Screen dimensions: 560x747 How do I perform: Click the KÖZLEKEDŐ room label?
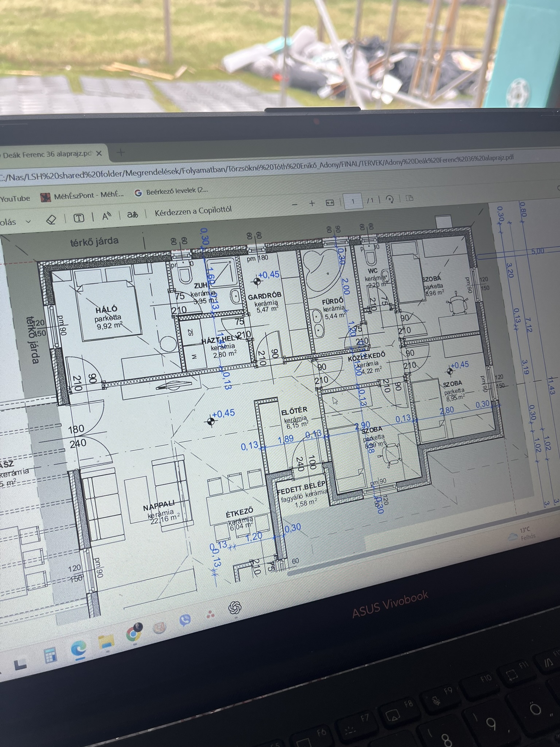[366, 356]
